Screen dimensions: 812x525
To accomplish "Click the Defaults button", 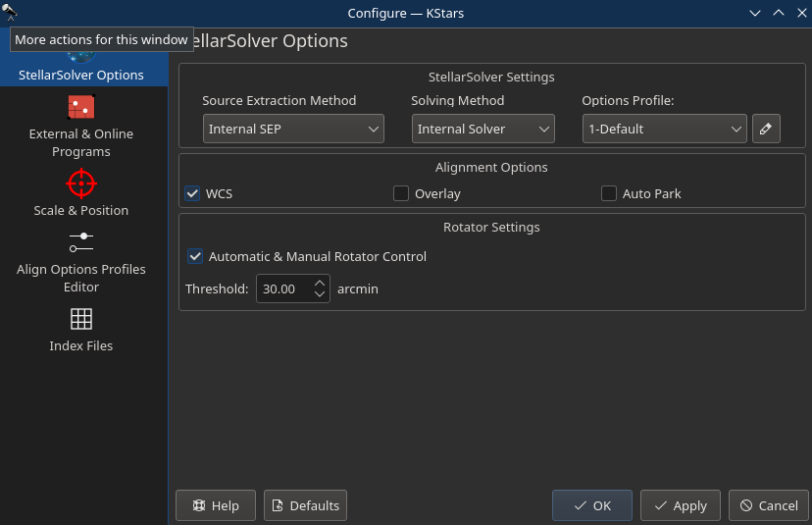I will pyautogui.click(x=306, y=505).
